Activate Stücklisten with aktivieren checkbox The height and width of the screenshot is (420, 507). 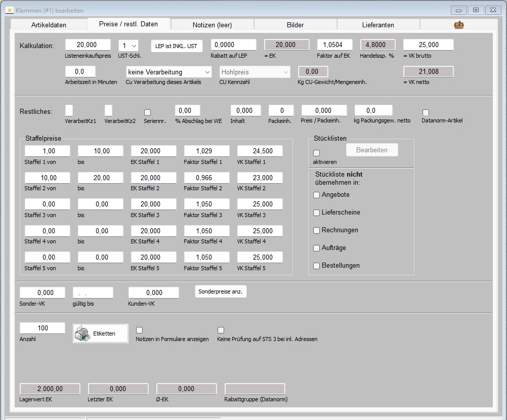317,153
